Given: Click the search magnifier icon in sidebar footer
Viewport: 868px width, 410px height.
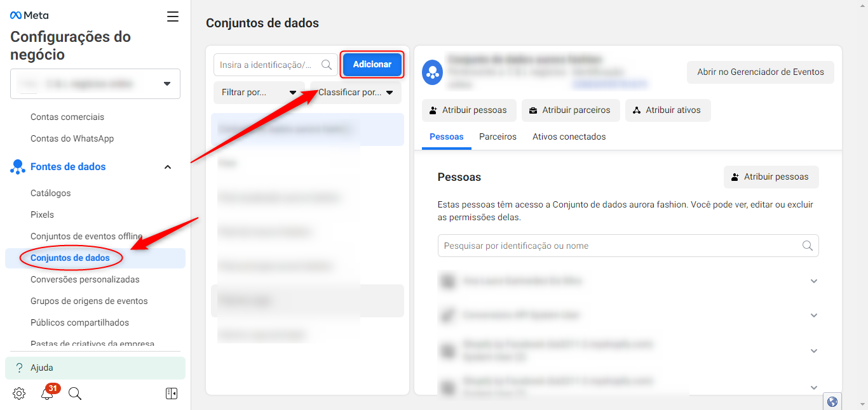Looking at the screenshot, I should tap(75, 393).
